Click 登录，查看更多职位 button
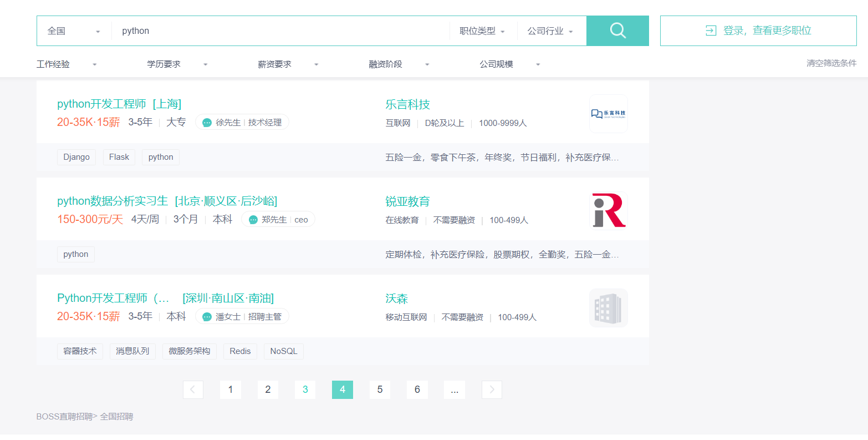 758,31
